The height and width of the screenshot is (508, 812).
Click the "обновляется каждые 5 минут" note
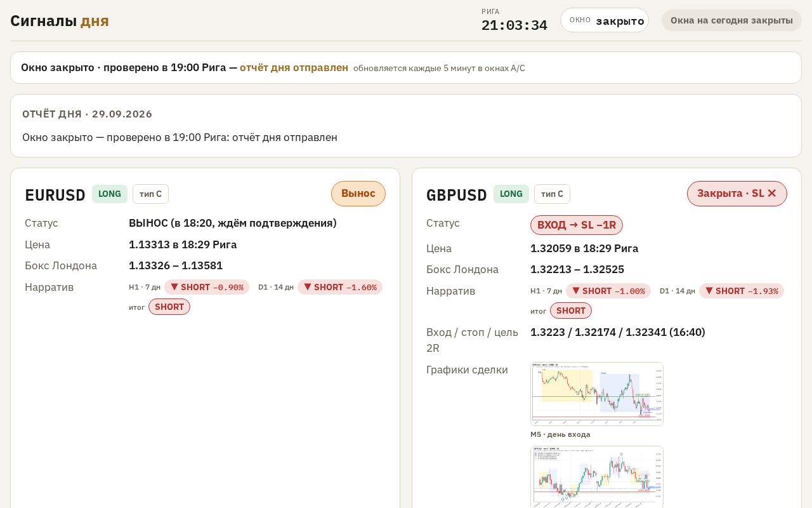(x=439, y=68)
